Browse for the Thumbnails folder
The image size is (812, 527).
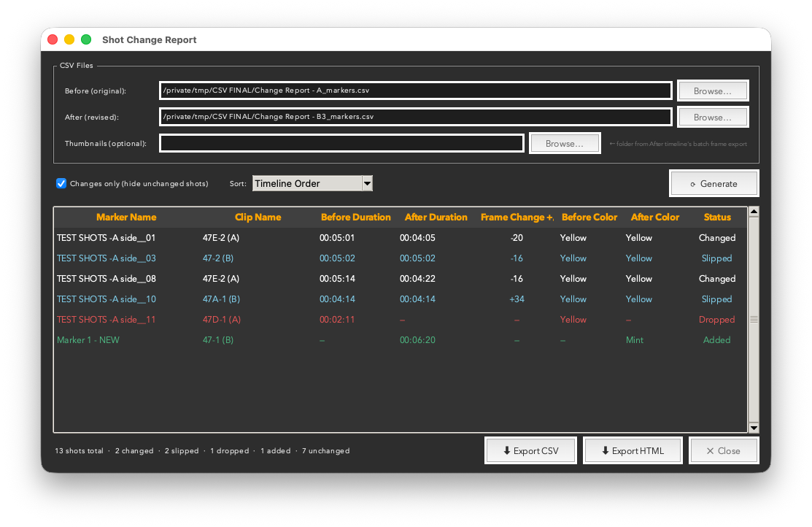(x=565, y=144)
